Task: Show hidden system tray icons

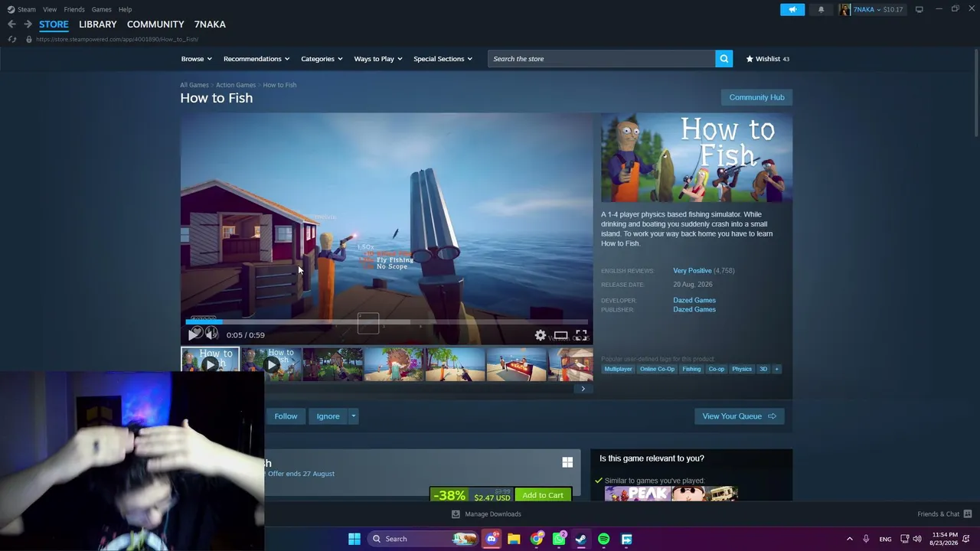Action: [849, 539]
